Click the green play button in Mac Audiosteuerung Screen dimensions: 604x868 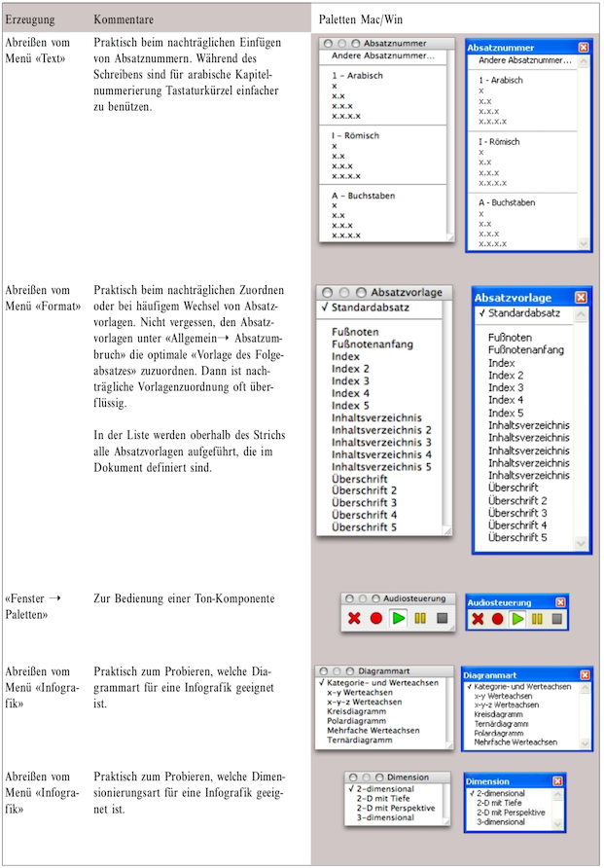click(x=398, y=618)
